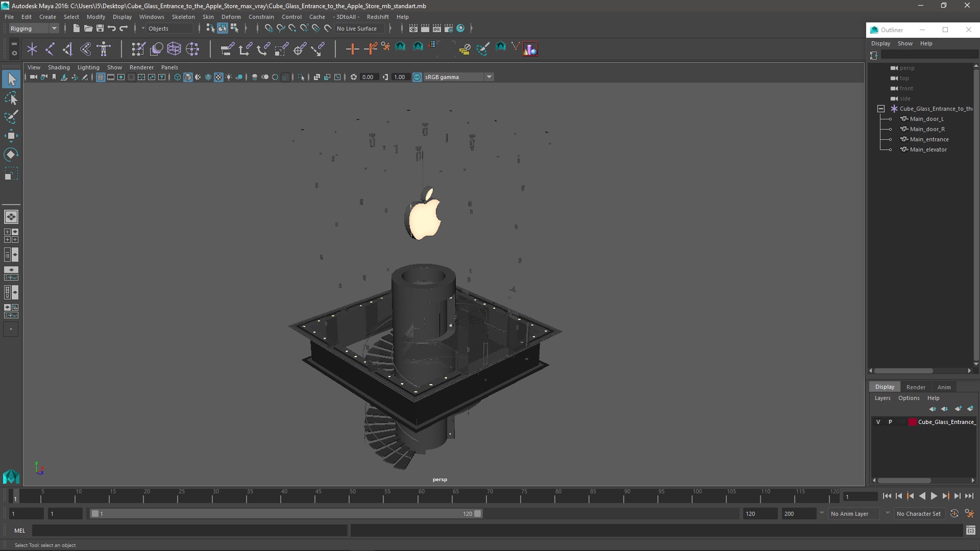Activate the Lasso Select tool
This screenshot has width=980, height=551.
pos(11,98)
